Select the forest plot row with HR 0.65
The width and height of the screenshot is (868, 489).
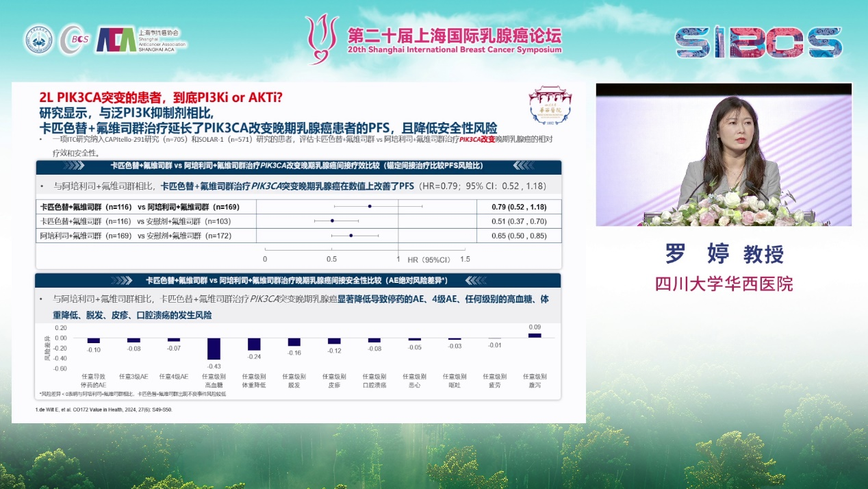coord(298,236)
